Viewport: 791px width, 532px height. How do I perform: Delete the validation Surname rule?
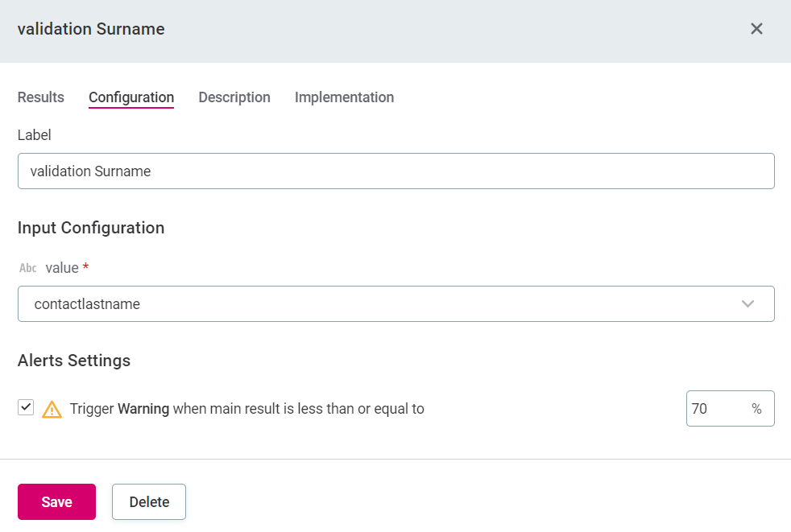point(149,502)
